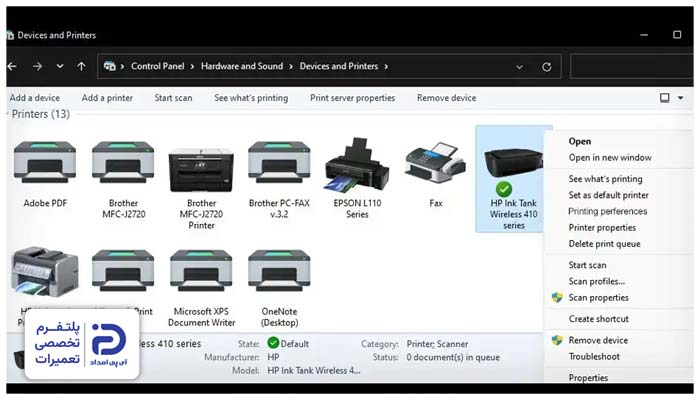Image resolution: width=700 pixels, height=400 pixels.
Task: Click inside the search box
Action: (x=632, y=67)
